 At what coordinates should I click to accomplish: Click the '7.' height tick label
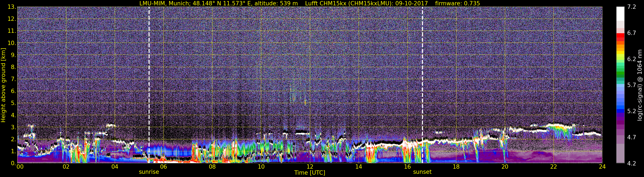(x=13, y=79)
